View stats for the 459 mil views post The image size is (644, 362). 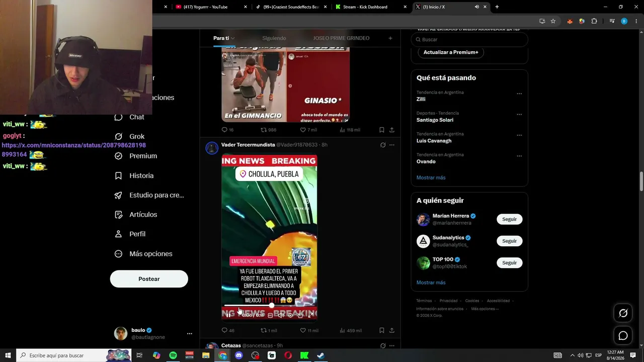[351, 330]
